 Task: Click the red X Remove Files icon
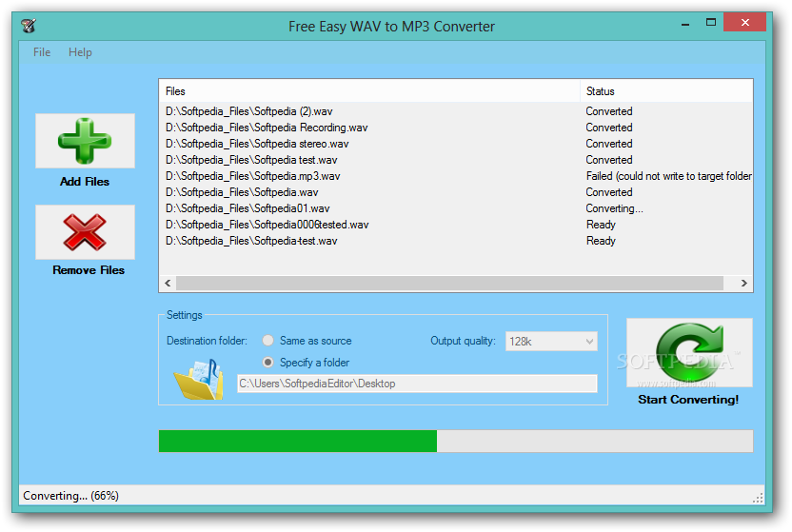point(85,232)
